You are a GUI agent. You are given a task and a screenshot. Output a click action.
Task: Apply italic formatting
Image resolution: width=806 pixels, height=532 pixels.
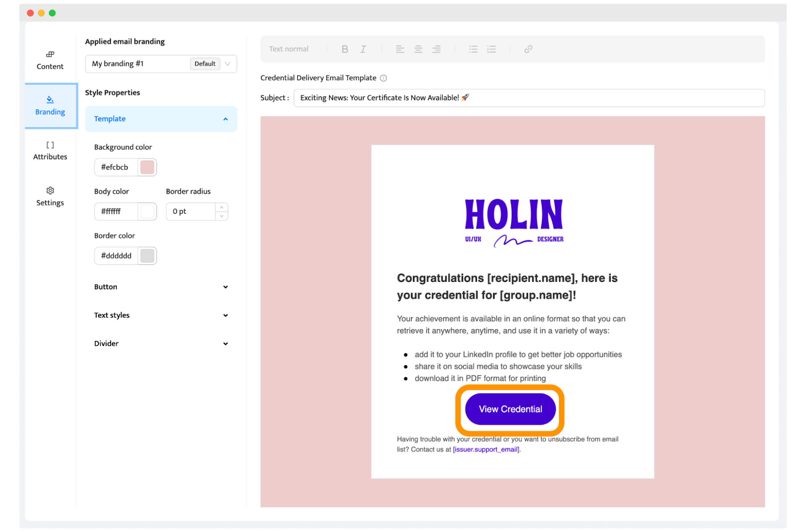pos(363,49)
